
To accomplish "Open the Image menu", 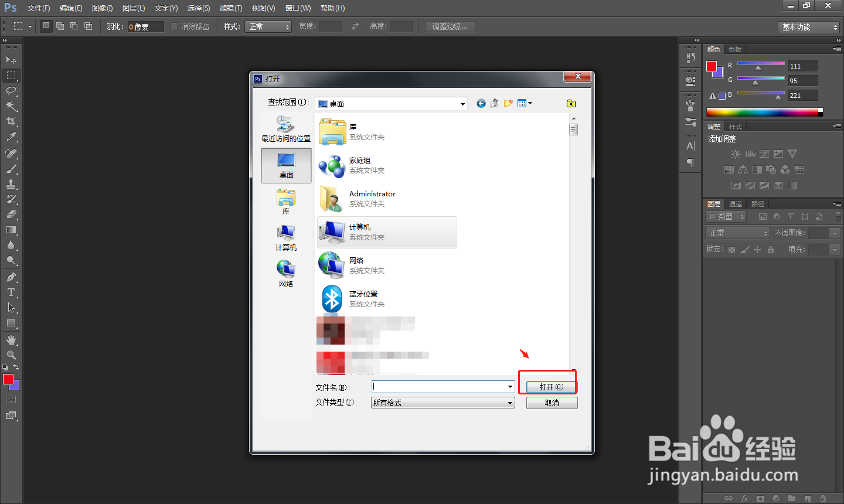I will pos(103,8).
